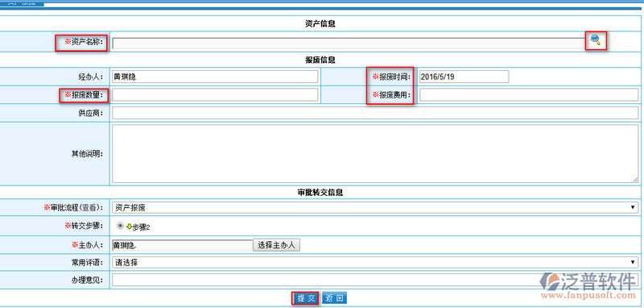The image size is (644, 308).
Task: Open the 常用评语 请选择 dropdown
Action: click(x=375, y=262)
